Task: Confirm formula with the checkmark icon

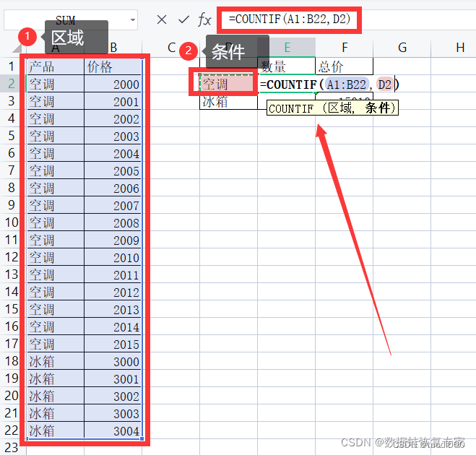Action: click(183, 19)
